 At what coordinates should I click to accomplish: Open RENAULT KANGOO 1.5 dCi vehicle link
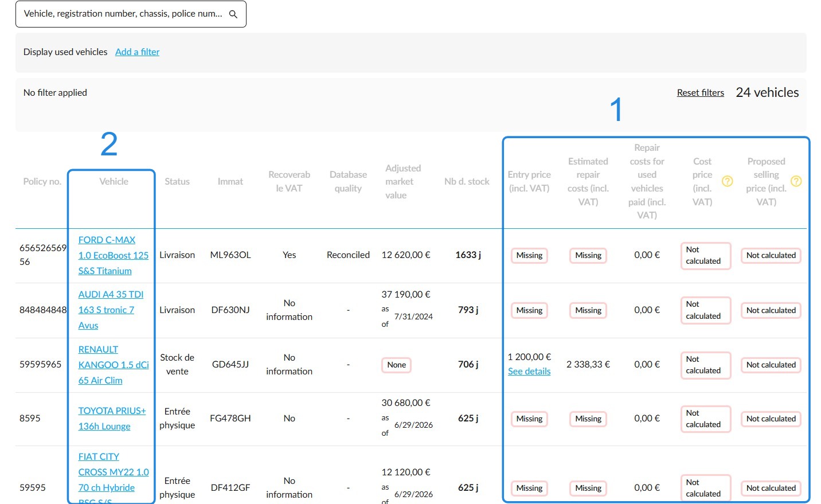click(x=114, y=365)
